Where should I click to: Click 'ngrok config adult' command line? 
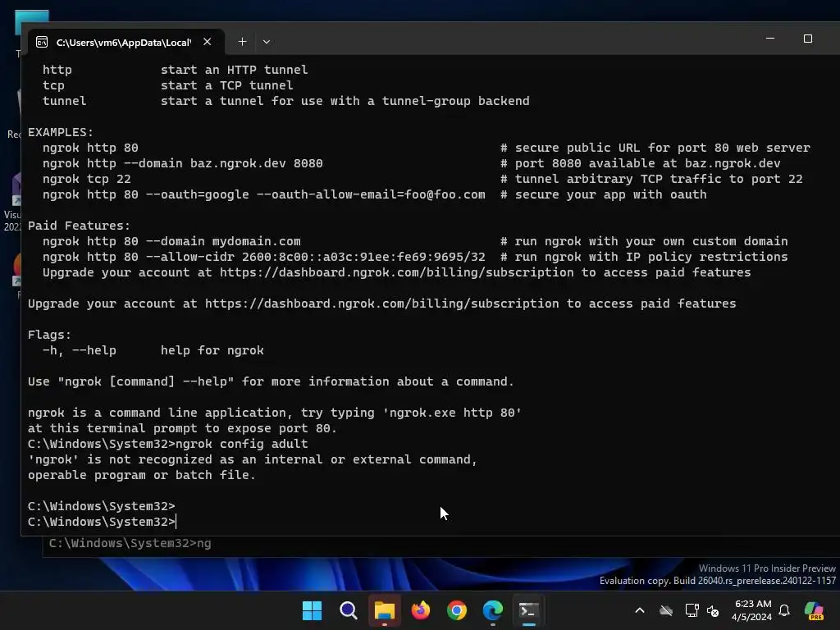tap(167, 444)
